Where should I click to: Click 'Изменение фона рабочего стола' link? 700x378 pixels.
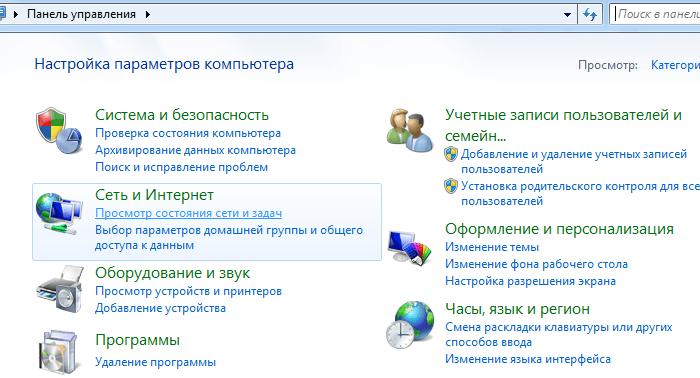pos(537,264)
